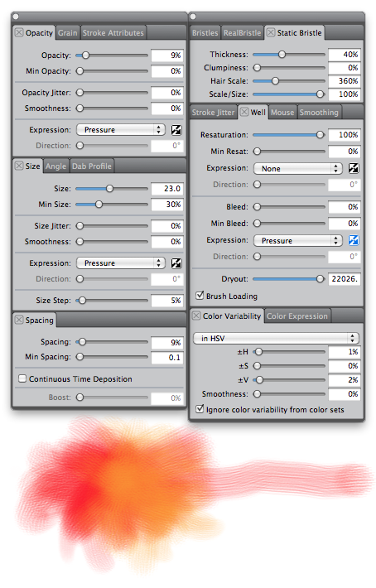
Task: Switch to the RealBristle tab
Action: point(242,32)
